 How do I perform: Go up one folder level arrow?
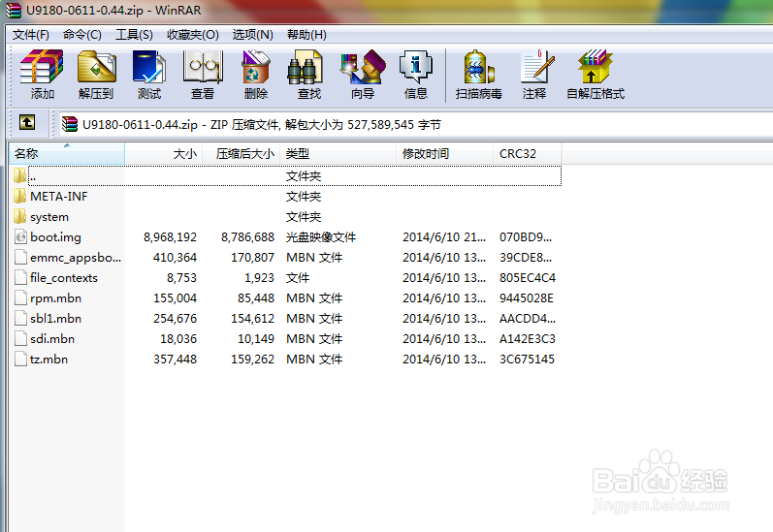tap(26, 122)
